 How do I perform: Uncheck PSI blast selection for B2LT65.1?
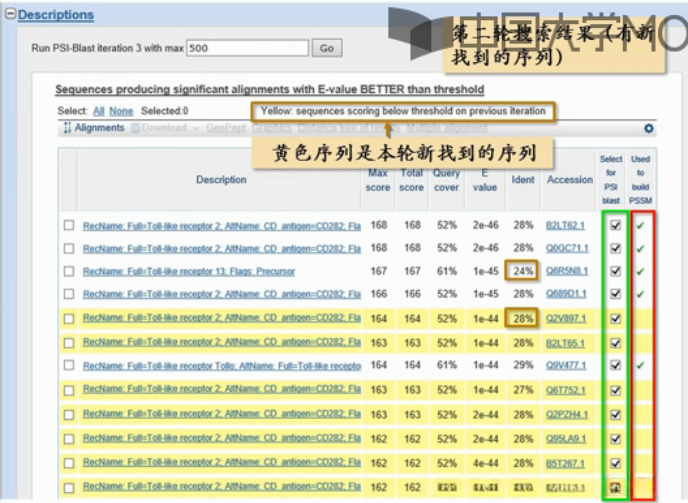616,343
